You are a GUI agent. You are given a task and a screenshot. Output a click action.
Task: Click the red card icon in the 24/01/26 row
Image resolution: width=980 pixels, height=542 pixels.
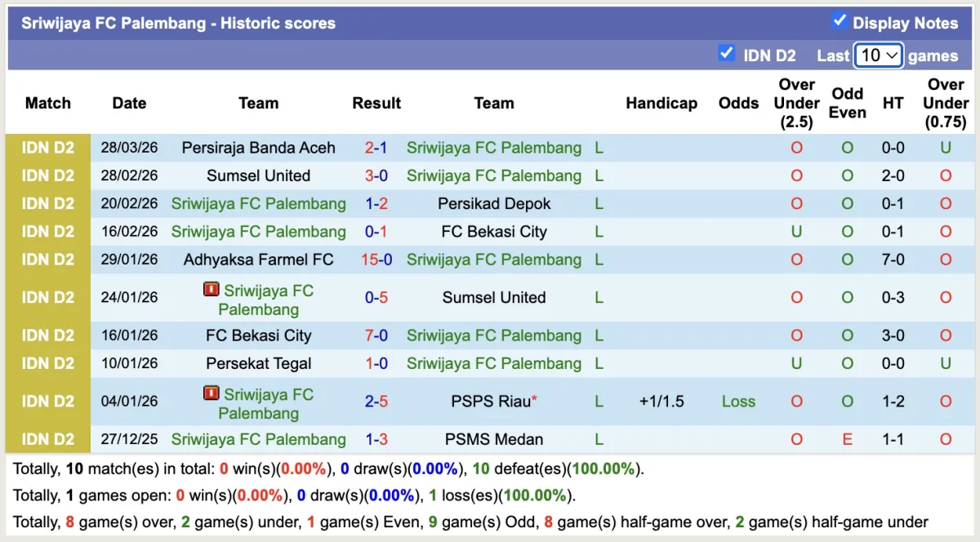[x=212, y=290]
